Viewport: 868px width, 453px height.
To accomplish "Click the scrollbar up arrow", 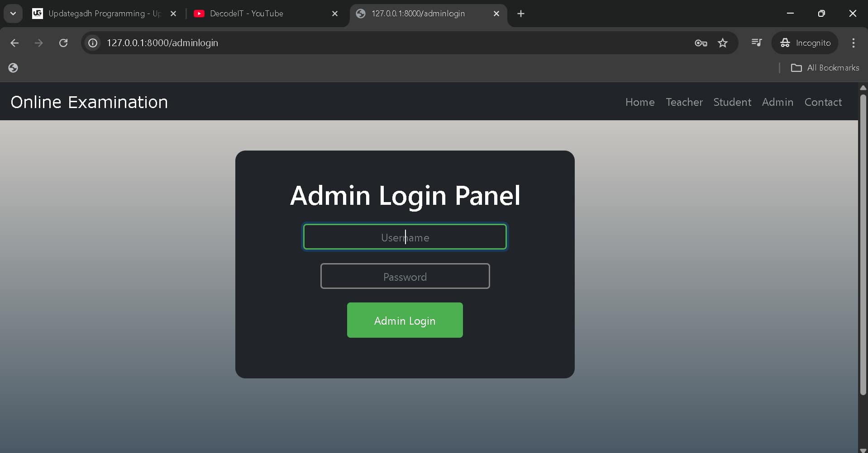I will [x=863, y=87].
